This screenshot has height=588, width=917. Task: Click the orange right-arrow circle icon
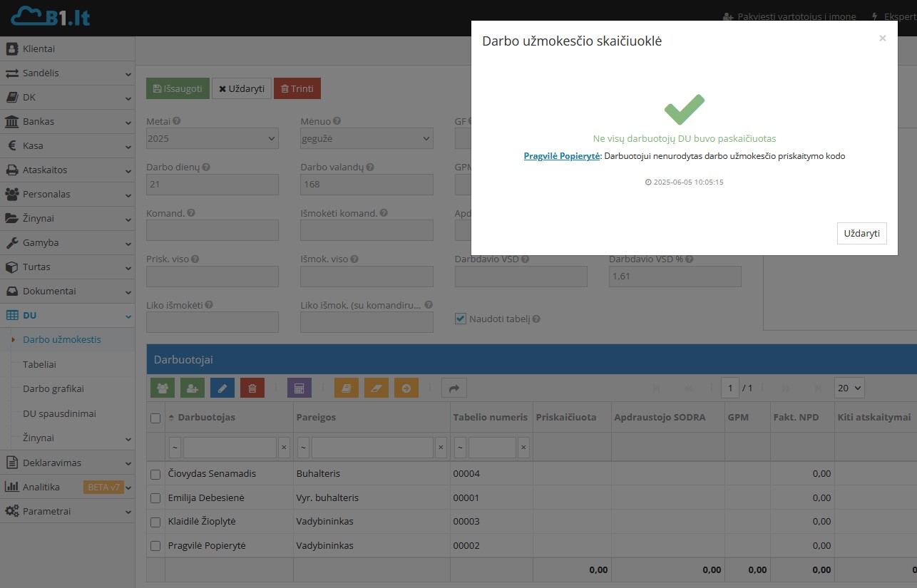(x=406, y=388)
